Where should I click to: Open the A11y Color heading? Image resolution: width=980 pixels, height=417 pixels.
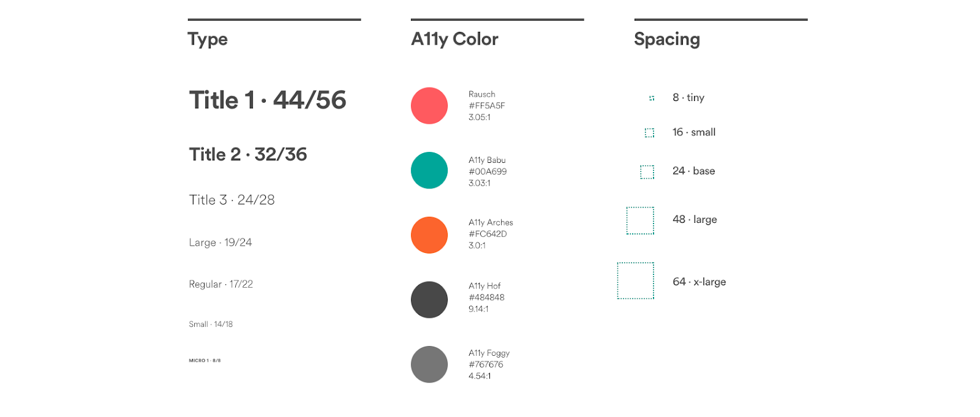tap(454, 40)
